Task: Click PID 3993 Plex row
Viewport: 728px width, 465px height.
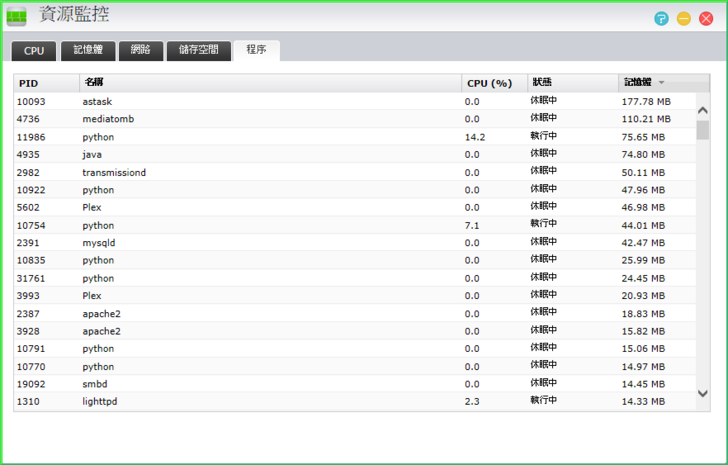Action: pyautogui.click(x=355, y=296)
